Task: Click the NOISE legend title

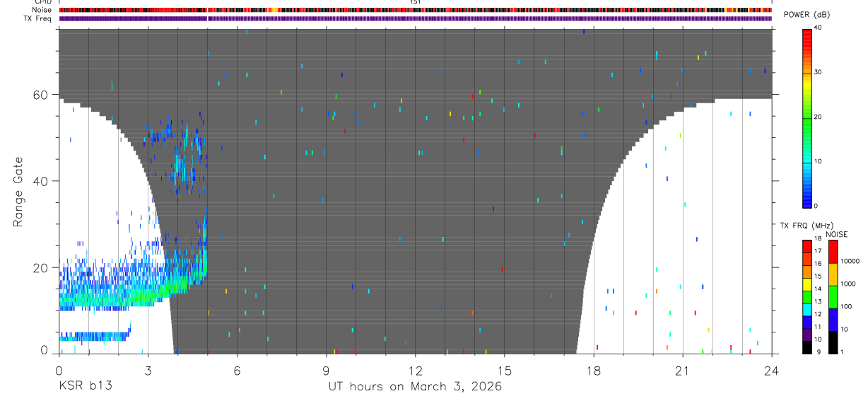Action: (x=837, y=235)
